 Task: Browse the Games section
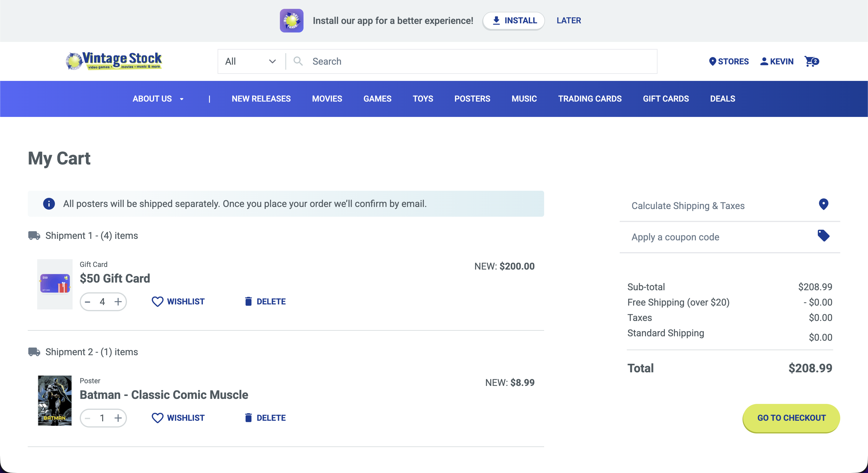[377, 99]
